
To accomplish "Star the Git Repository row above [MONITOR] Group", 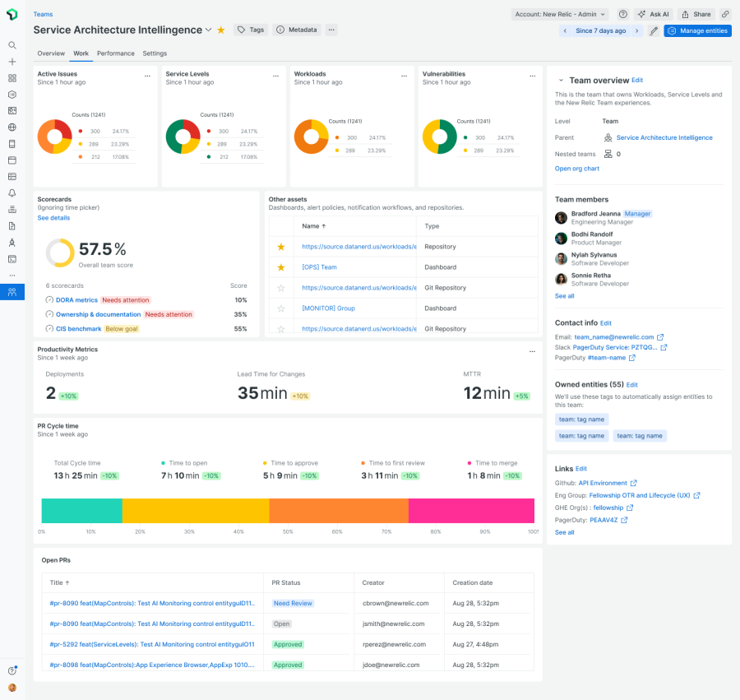I will click(x=281, y=288).
